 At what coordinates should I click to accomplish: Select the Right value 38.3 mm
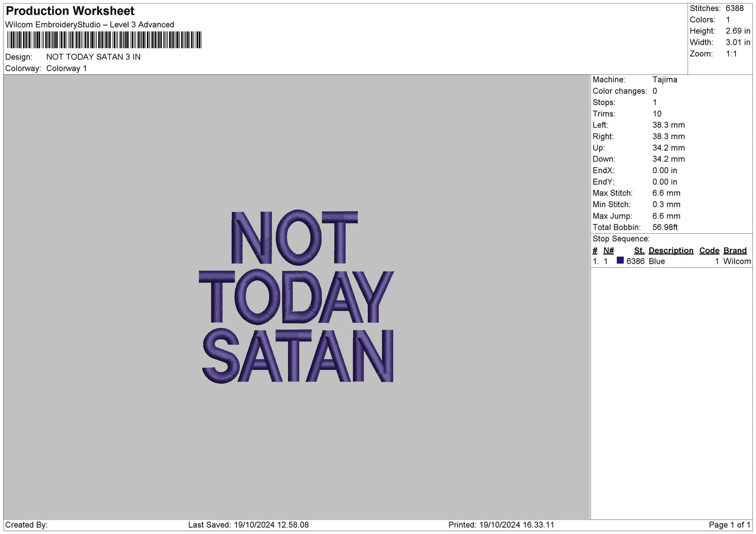(669, 137)
